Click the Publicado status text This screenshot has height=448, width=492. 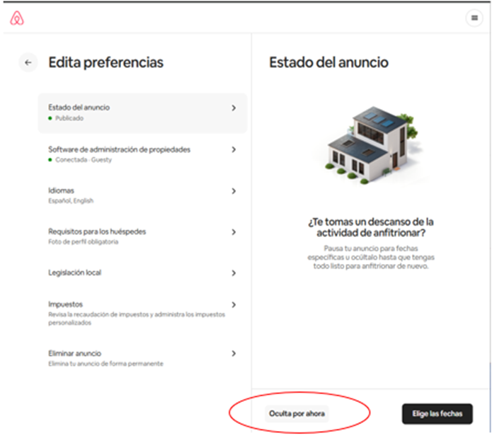click(x=69, y=118)
